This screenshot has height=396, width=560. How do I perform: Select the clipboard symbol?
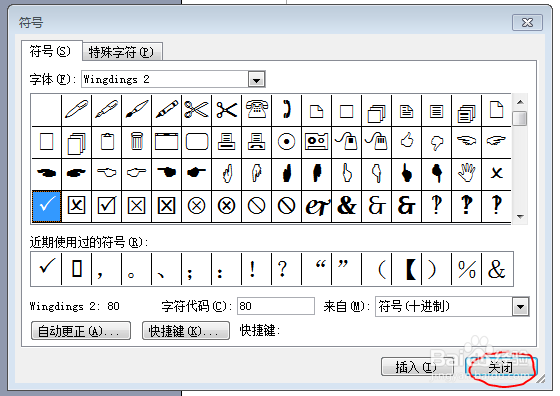(x=106, y=142)
